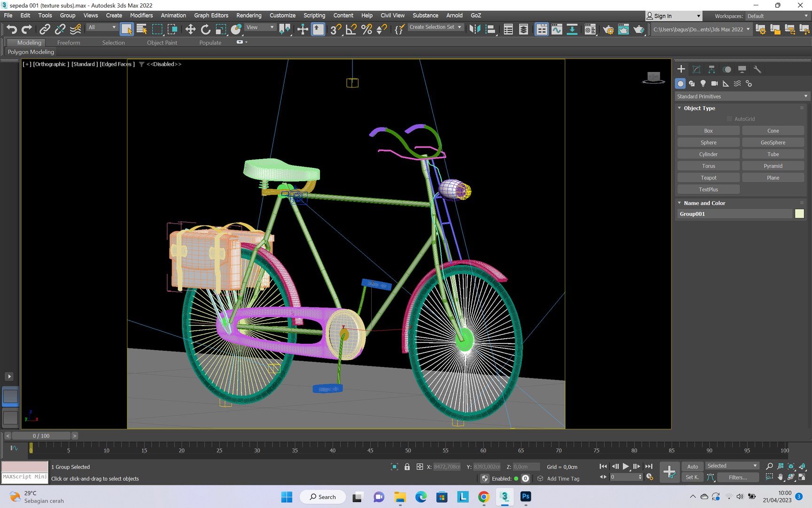The image size is (812, 508).
Task: Activate the Select and Uniform Scale tool
Action: tap(221, 29)
